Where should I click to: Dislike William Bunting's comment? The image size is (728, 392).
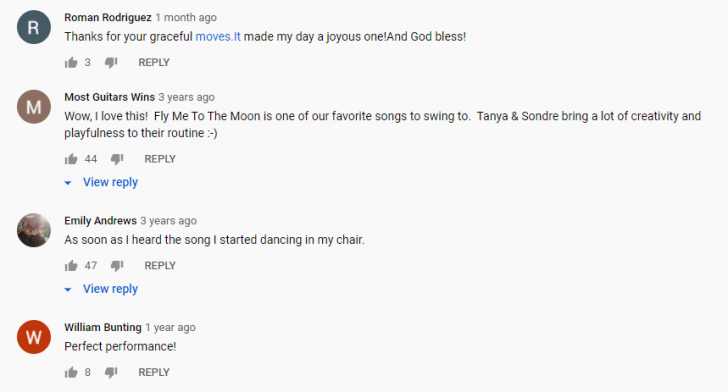[x=111, y=372]
